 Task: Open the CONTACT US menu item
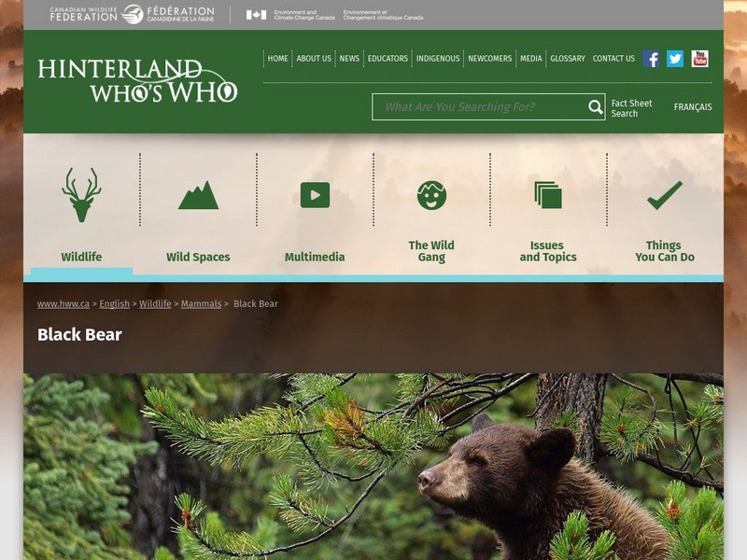point(613,59)
